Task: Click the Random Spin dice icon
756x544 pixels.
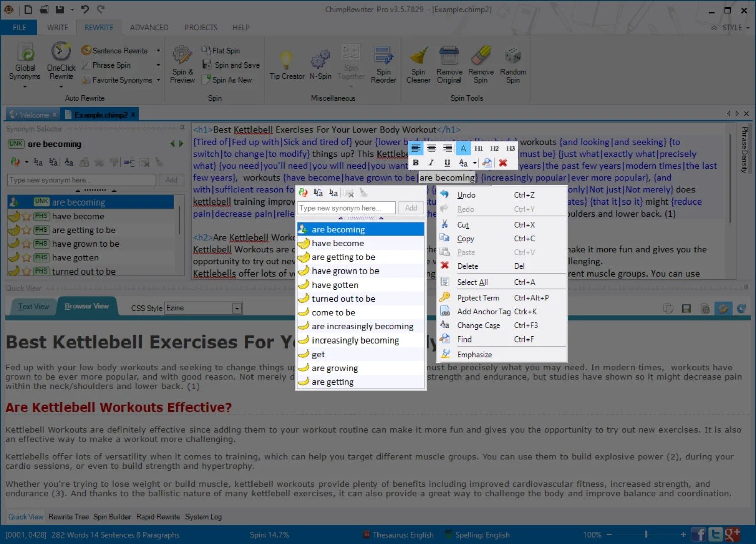Action: [x=513, y=56]
